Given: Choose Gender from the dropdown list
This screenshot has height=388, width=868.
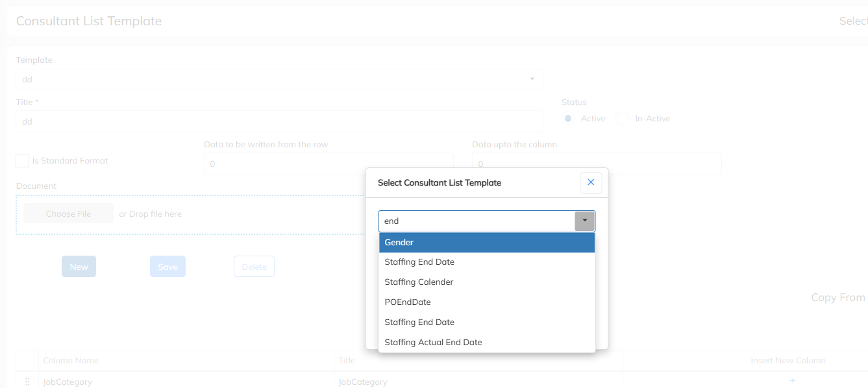Looking at the screenshot, I should point(486,243).
